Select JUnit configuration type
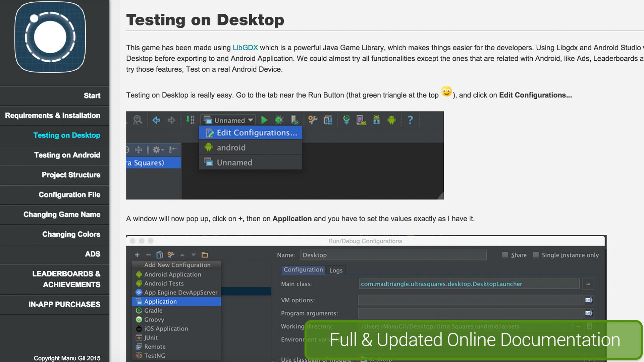 (x=176, y=338)
